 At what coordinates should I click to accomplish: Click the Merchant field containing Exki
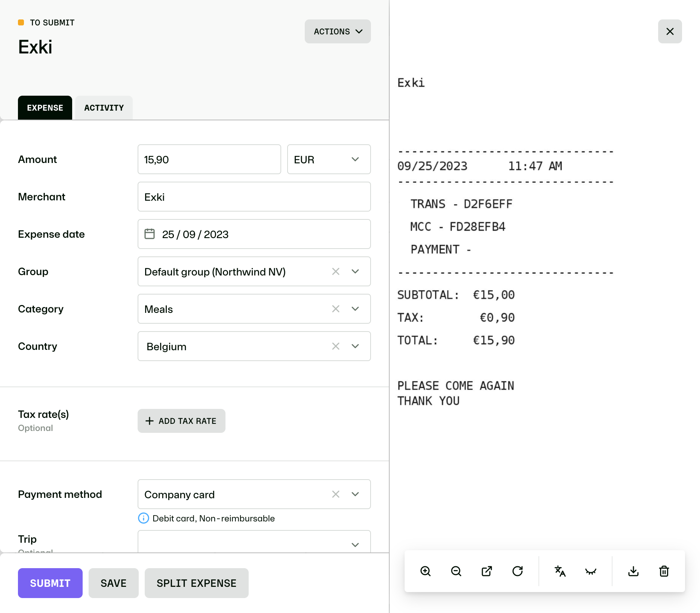[x=254, y=197]
